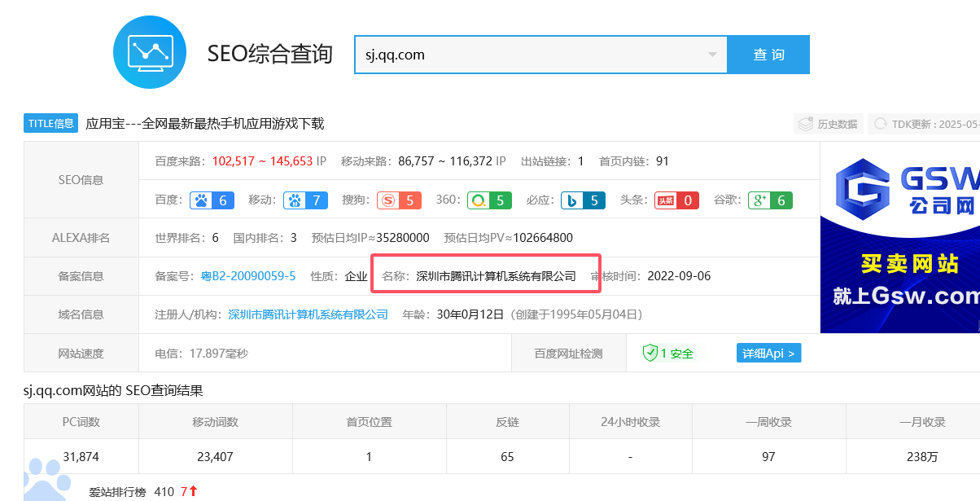Click the ALEXA排名 row label
980x501 pixels.
pyautogui.click(x=81, y=238)
